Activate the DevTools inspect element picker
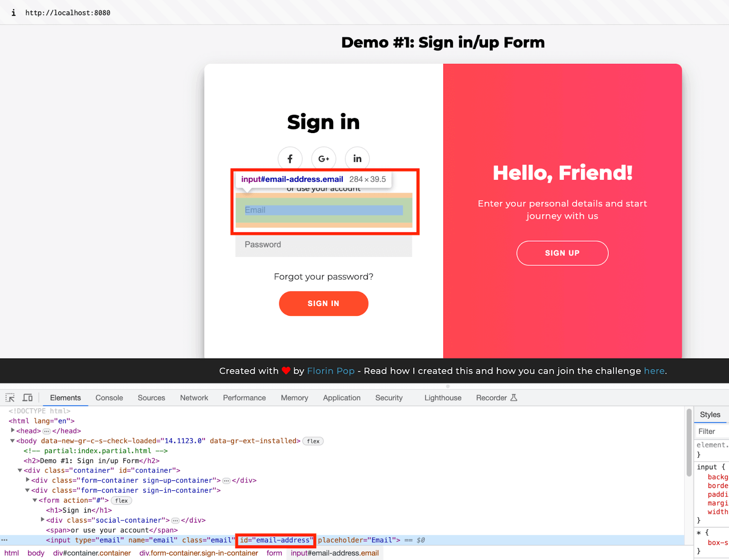This screenshot has width=729, height=560. pos(10,398)
